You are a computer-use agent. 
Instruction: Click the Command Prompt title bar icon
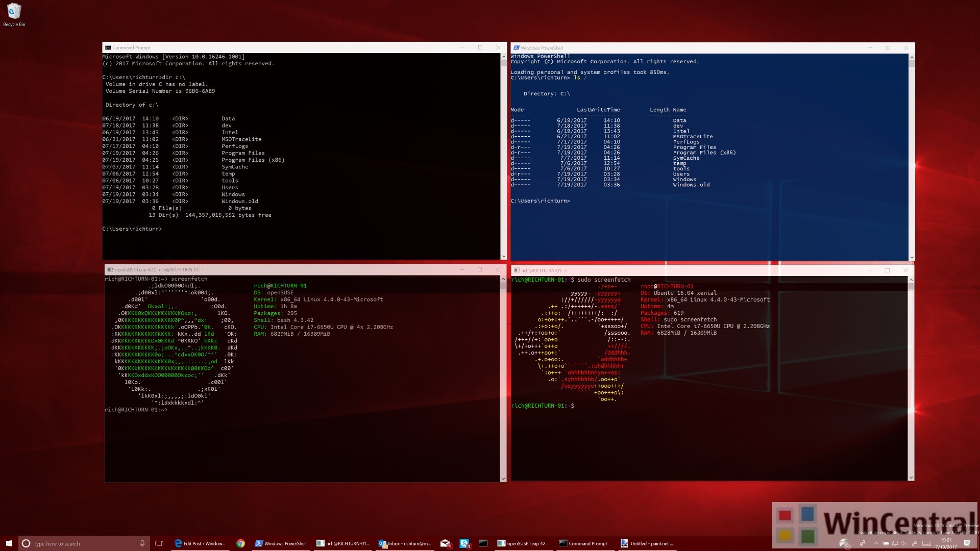[x=108, y=47]
